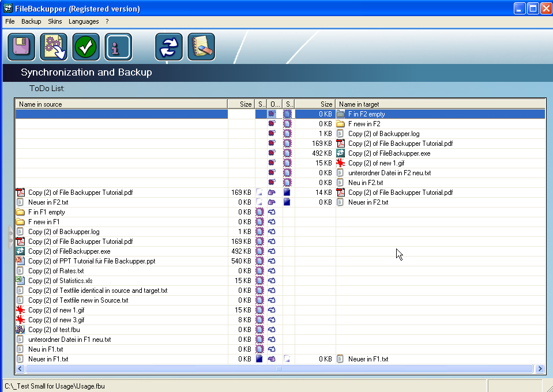The width and height of the screenshot is (553, 392).
Task: Select the 'F in F2 empty' row
Action: tap(280, 114)
